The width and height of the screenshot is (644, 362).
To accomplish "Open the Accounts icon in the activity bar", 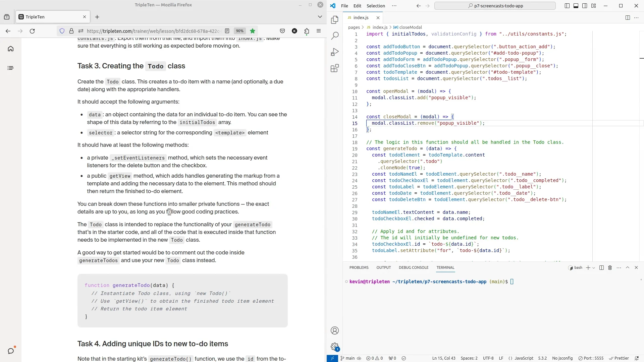I will coord(335,330).
